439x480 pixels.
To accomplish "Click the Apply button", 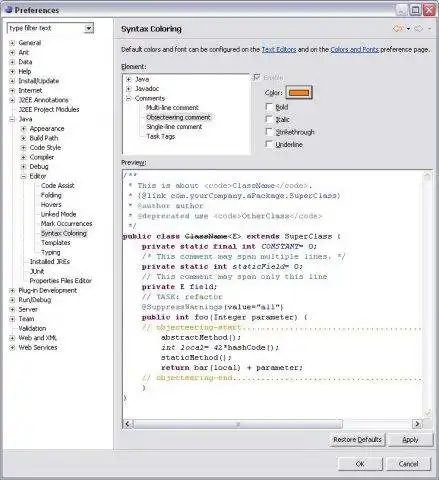I will (x=410, y=440).
